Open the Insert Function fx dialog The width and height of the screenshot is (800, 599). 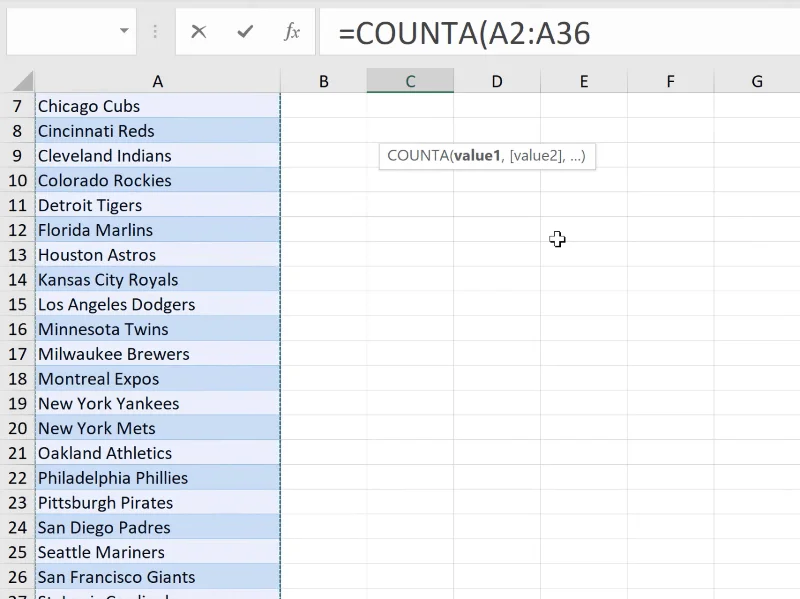pyautogui.click(x=292, y=32)
